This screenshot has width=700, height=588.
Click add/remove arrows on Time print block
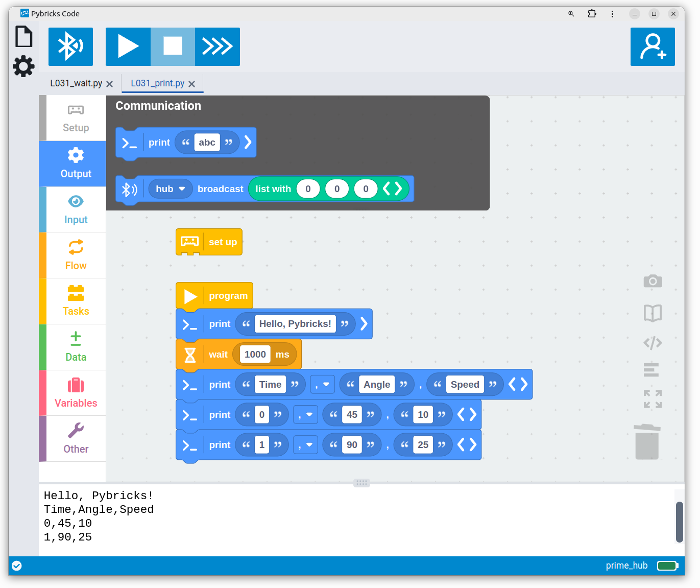tap(518, 384)
